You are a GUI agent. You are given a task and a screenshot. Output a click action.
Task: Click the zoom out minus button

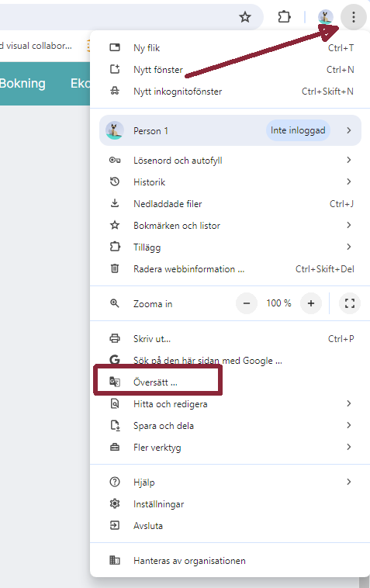(247, 303)
